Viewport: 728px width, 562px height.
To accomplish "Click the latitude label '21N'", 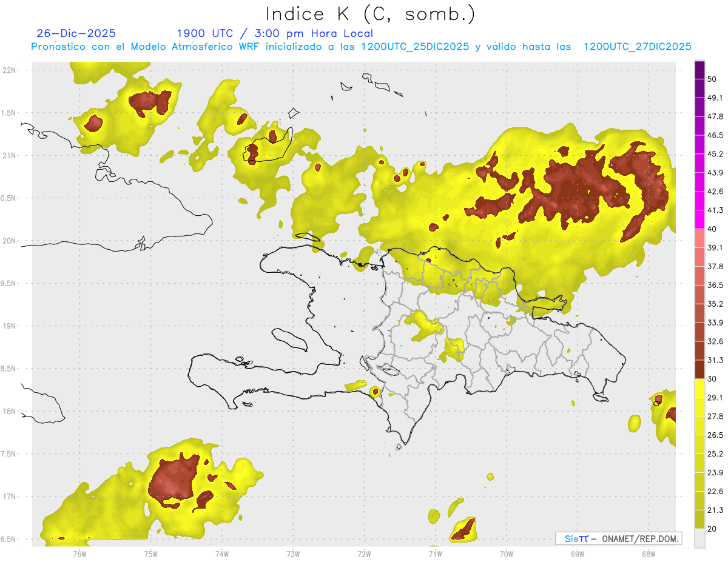I will point(9,155).
